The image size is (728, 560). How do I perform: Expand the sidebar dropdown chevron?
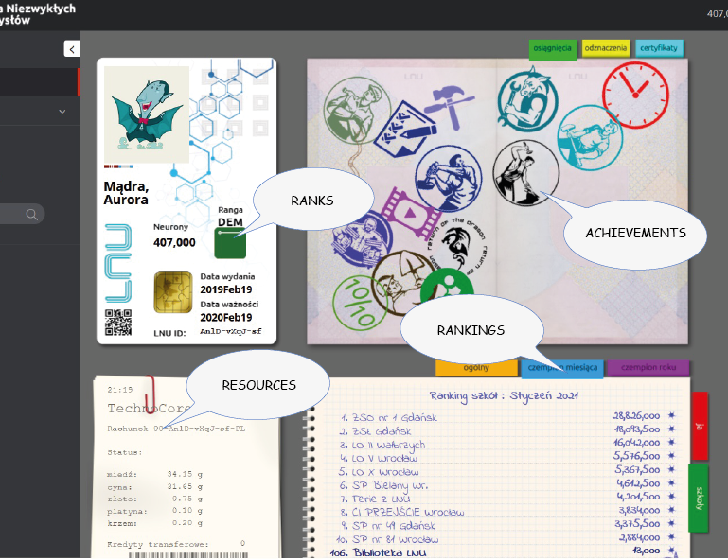[x=62, y=112]
